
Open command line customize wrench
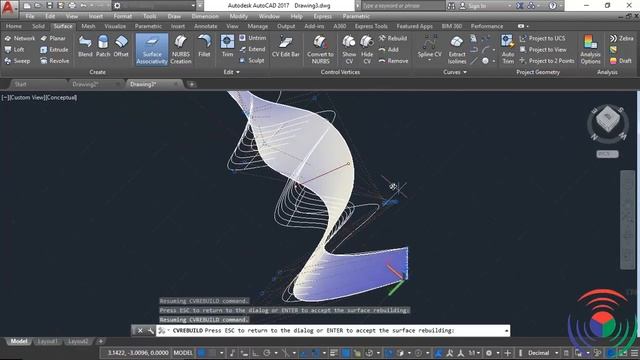click(x=150, y=331)
